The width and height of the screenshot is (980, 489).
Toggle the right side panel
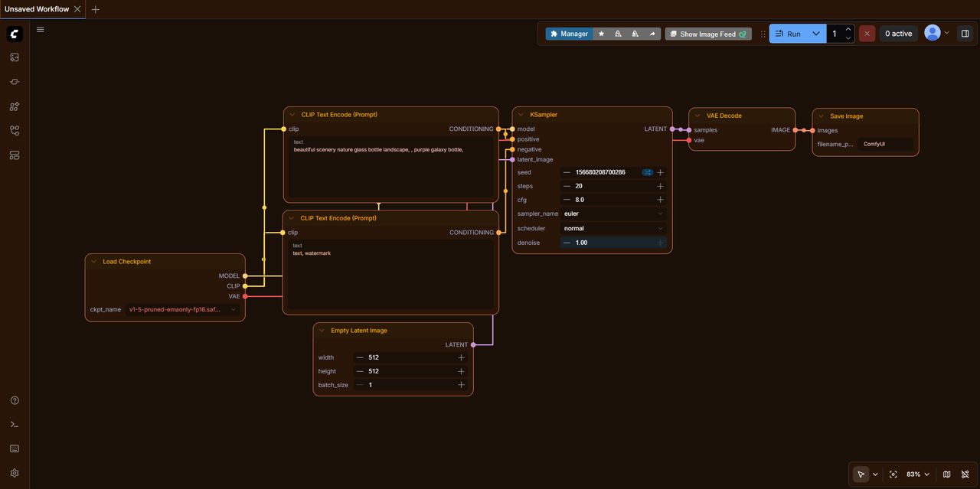[965, 34]
